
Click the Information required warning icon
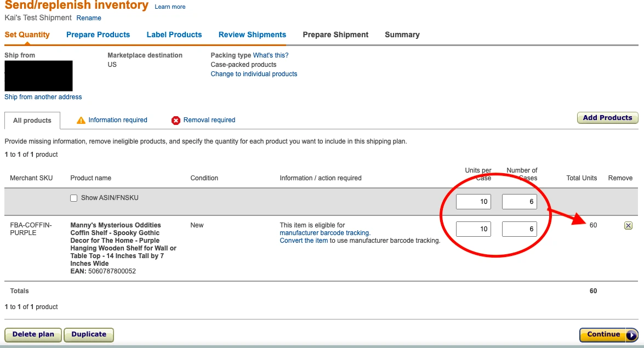[x=81, y=120]
